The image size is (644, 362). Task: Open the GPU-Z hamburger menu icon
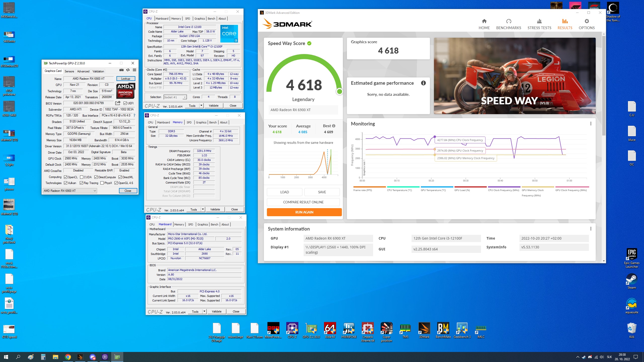click(x=134, y=70)
